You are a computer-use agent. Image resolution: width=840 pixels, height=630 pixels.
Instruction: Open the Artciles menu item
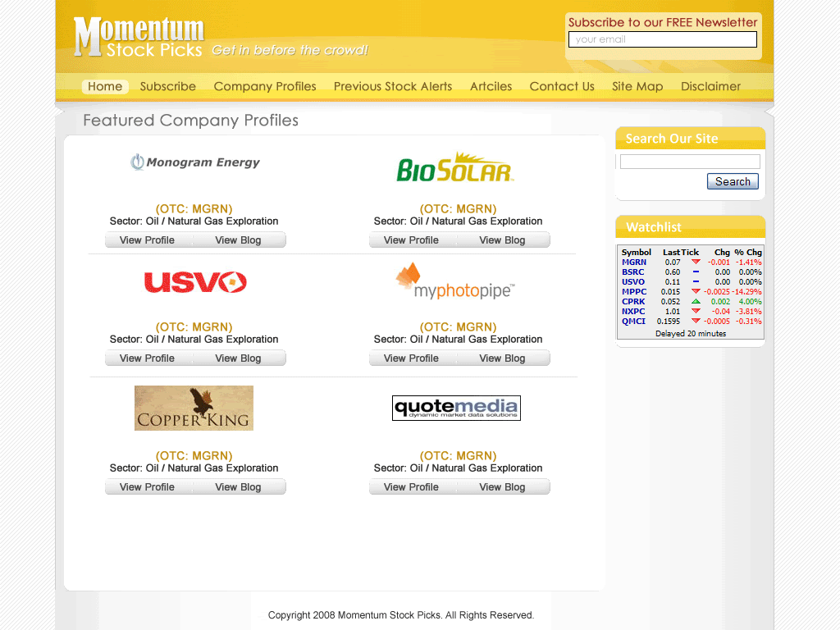(491, 86)
